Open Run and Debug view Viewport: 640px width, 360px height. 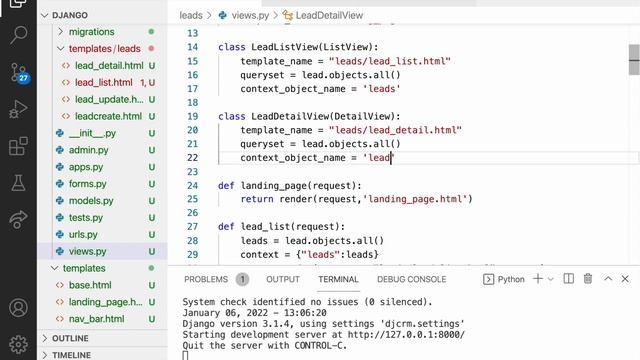[x=18, y=109]
